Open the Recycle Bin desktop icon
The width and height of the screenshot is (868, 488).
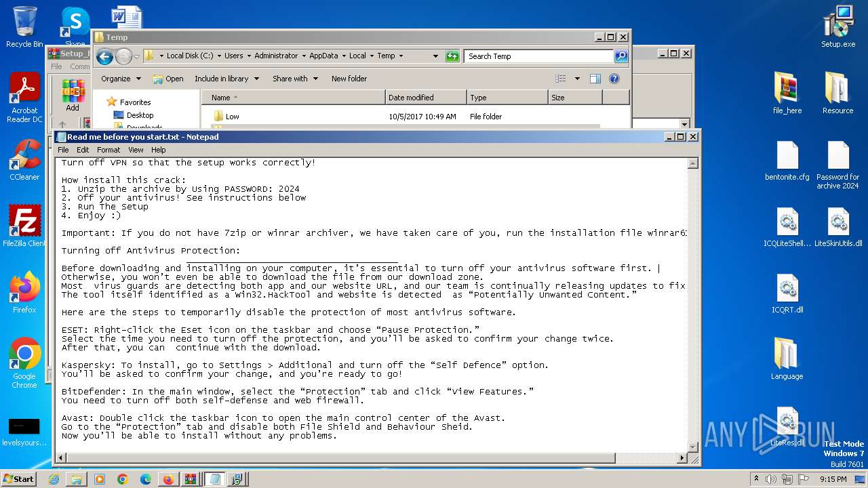[24, 27]
